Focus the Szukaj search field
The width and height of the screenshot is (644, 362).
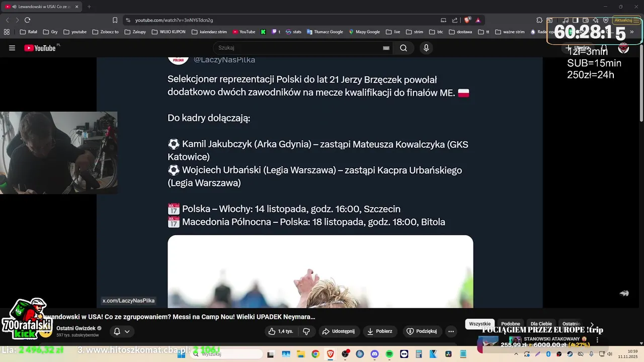pos(299,48)
